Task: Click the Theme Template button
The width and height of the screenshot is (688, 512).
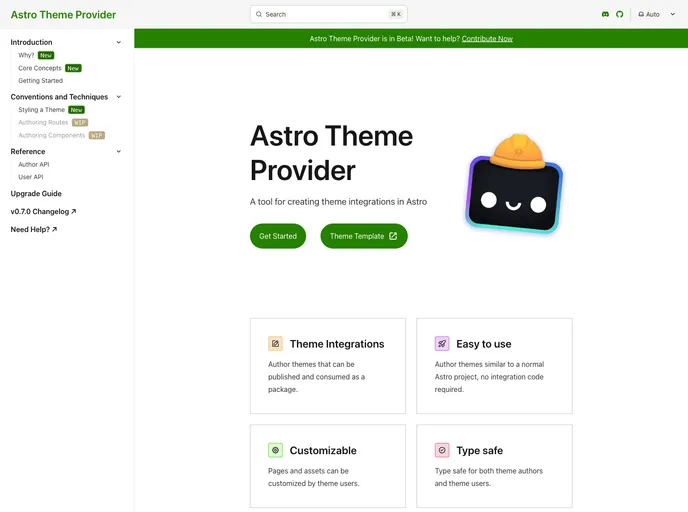Action: coord(364,236)
